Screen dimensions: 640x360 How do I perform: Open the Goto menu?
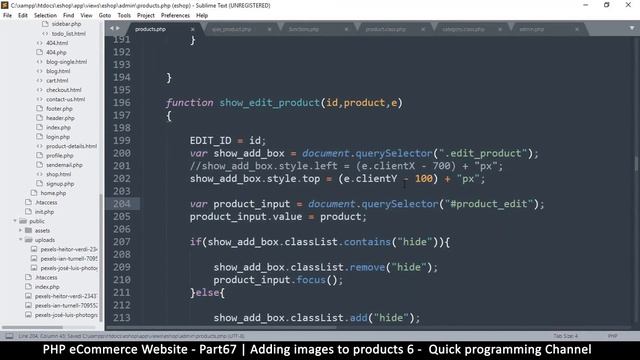coord(105,16)
